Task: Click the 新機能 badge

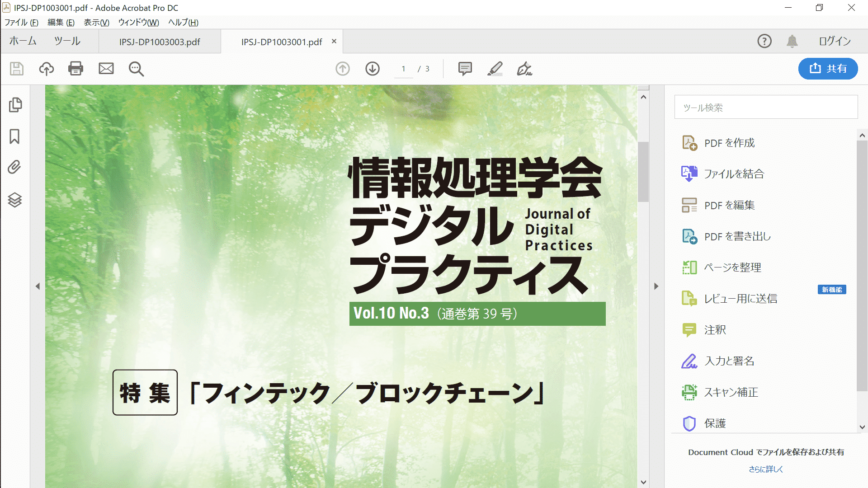Action: (832, 290)
